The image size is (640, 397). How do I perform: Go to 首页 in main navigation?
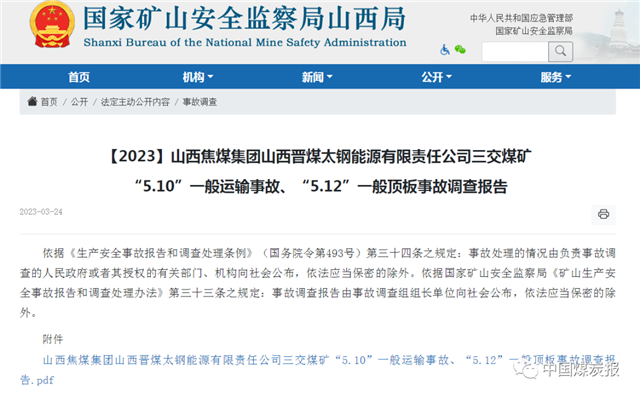[79, 77]
